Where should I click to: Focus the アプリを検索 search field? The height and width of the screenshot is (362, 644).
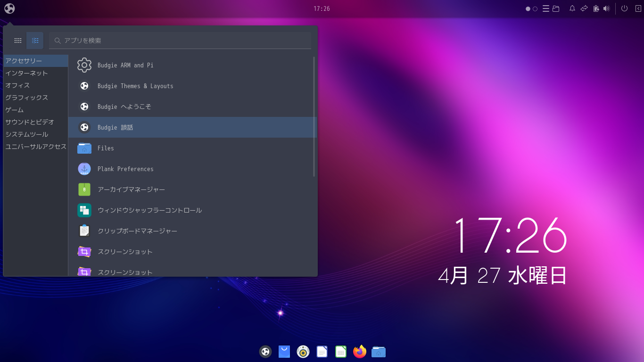coord(180,41)
